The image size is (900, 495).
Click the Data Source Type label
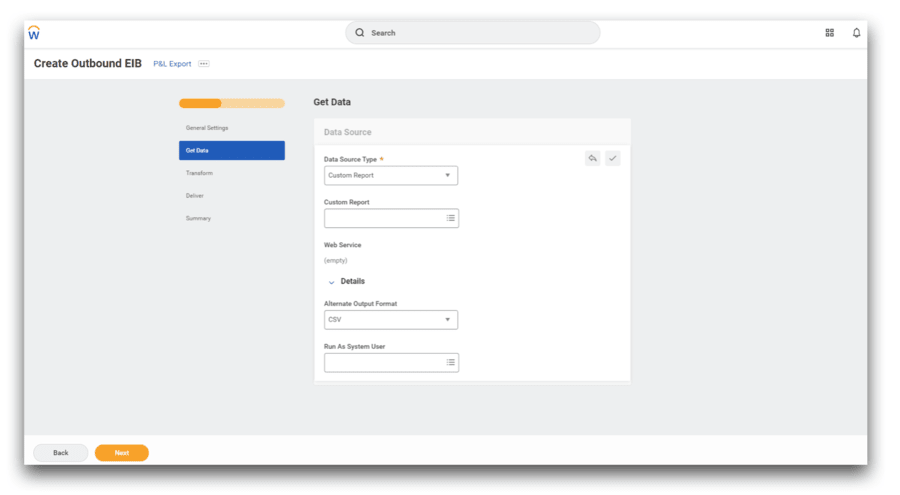(350, 160)
